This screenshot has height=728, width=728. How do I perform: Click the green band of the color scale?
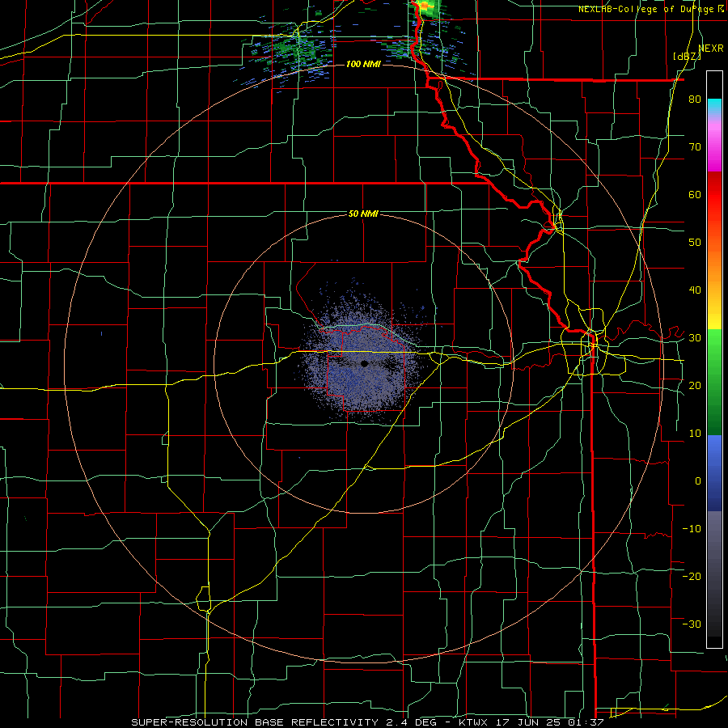point(714,382)
